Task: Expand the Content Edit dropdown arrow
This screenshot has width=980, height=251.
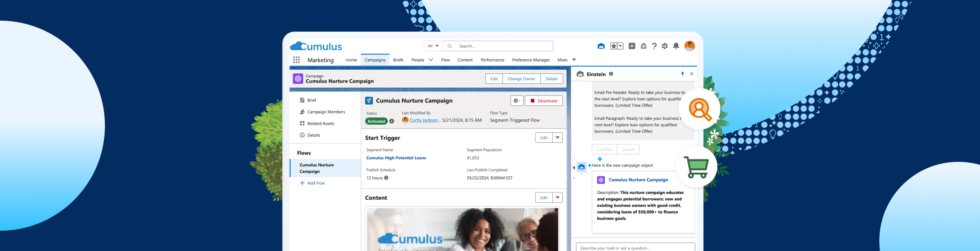Action: 557,197
